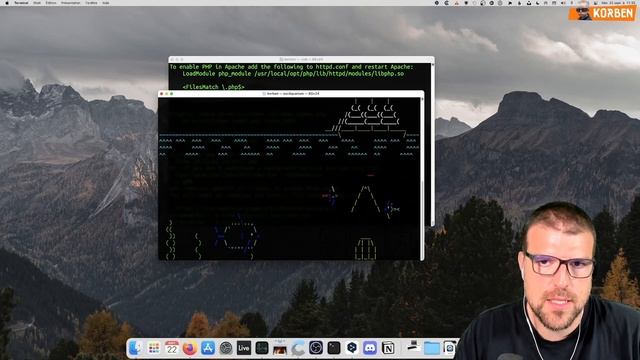Open Finder from the dock
Viewport: 640px width, 360px height.
click(x=135, y=348)
